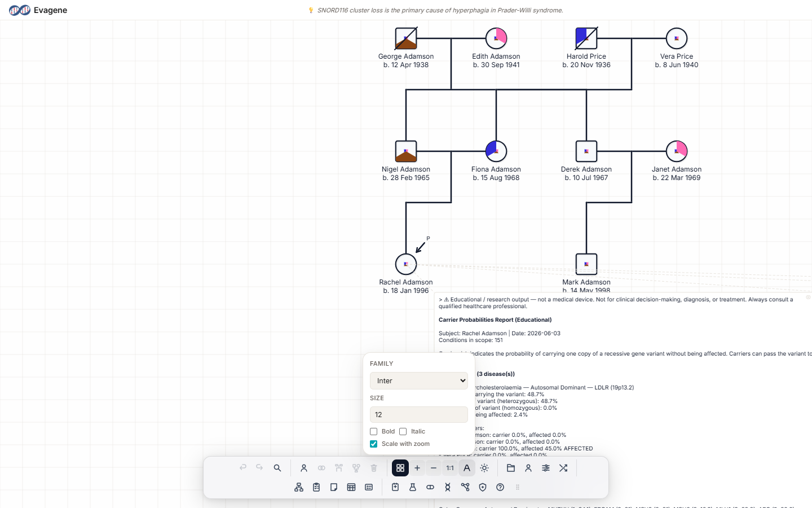Select Derek Adamson's square symbol
The image size is (812, 508).
point(586,151)
